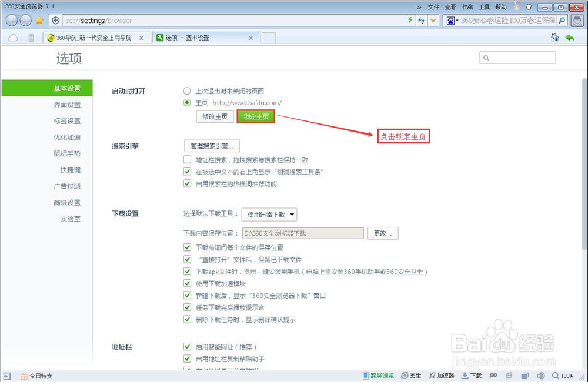Click the download save location path field
This screenshot has width=588, height=382.
(303, 233)
